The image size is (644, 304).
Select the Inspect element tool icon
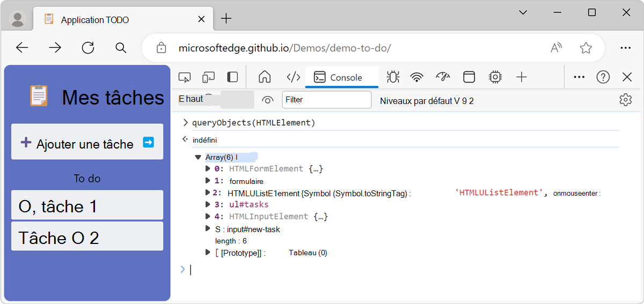pyautogui.click(x=185, y=77)
